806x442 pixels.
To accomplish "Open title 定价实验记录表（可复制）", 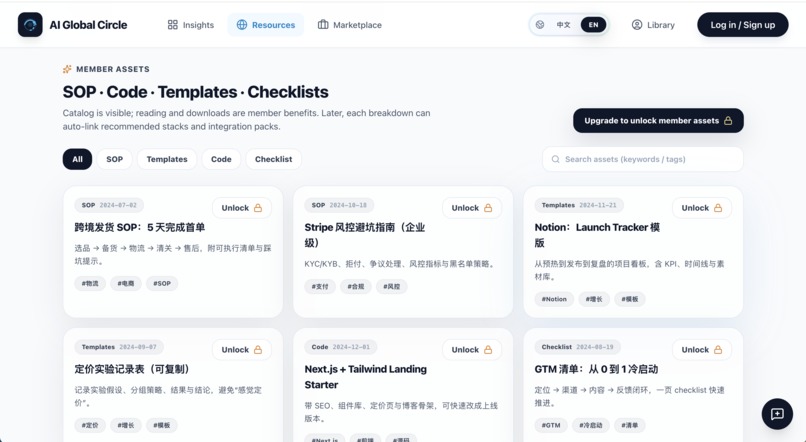I will point(135,369).
